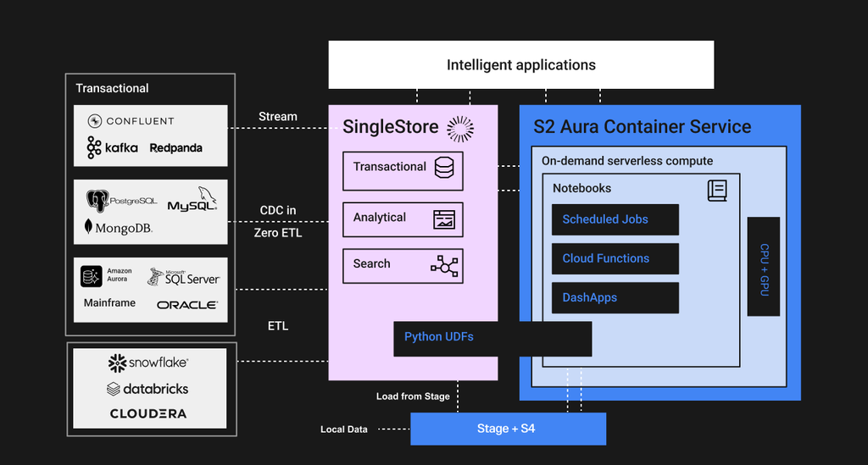Screen dimensions: 868x465
Task: Click the Databricks logo
Action: (x=147, y=390)
